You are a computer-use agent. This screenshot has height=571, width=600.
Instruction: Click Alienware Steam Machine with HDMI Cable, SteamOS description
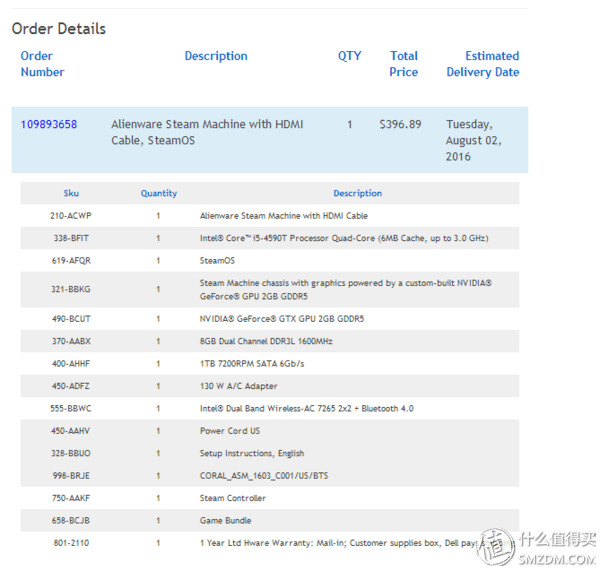(x=207, y=132)
